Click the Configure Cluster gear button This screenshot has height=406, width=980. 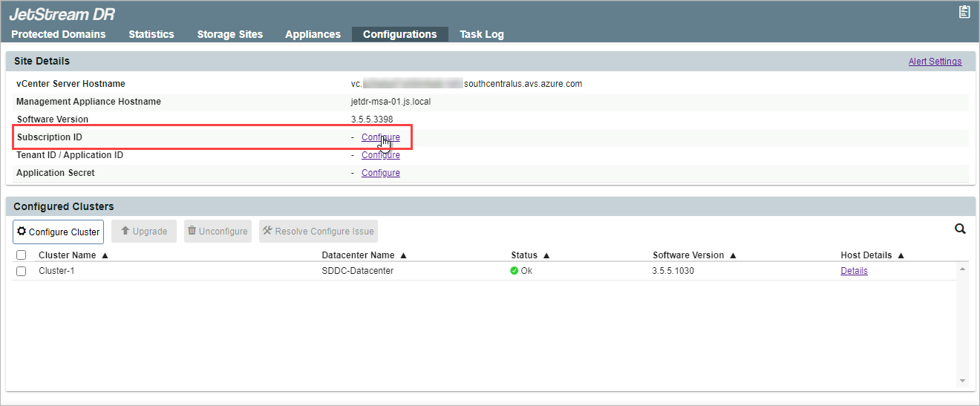[x=58, y=232]
